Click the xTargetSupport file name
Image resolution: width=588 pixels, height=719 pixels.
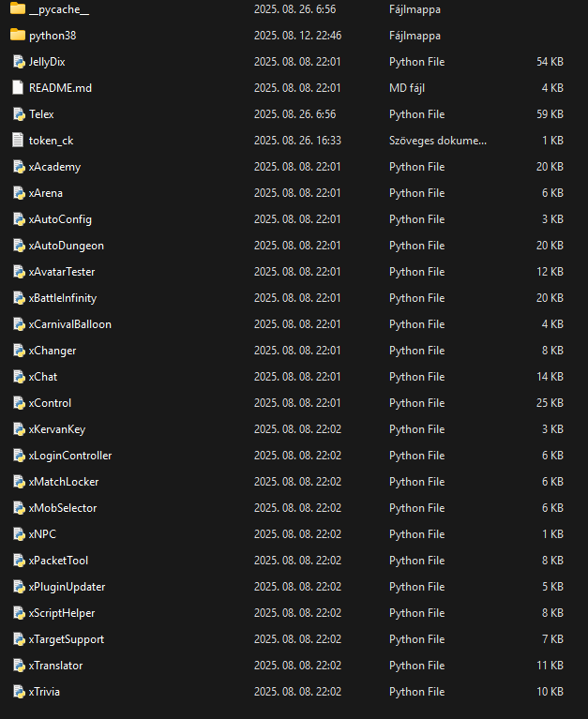coord(67,639)
